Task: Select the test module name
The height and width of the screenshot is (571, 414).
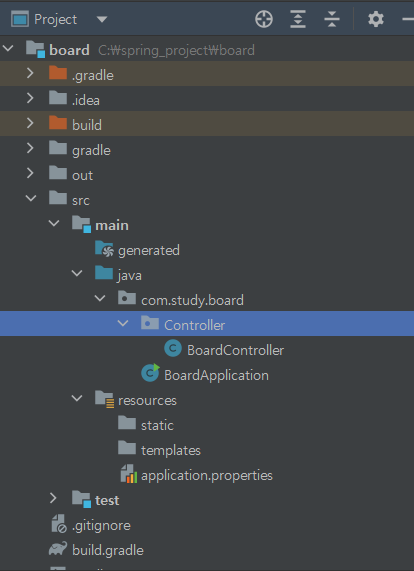Action: [x=107, y=500]
